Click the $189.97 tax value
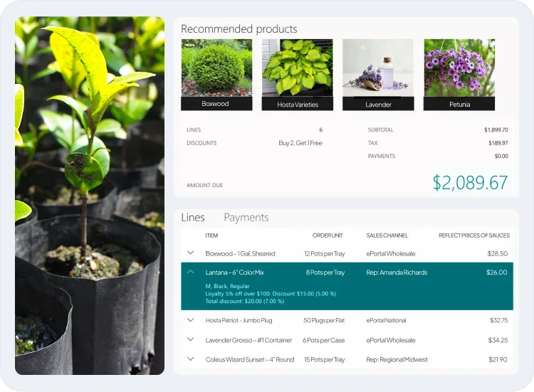The image size is (534, 392). (x=498, y=143)
